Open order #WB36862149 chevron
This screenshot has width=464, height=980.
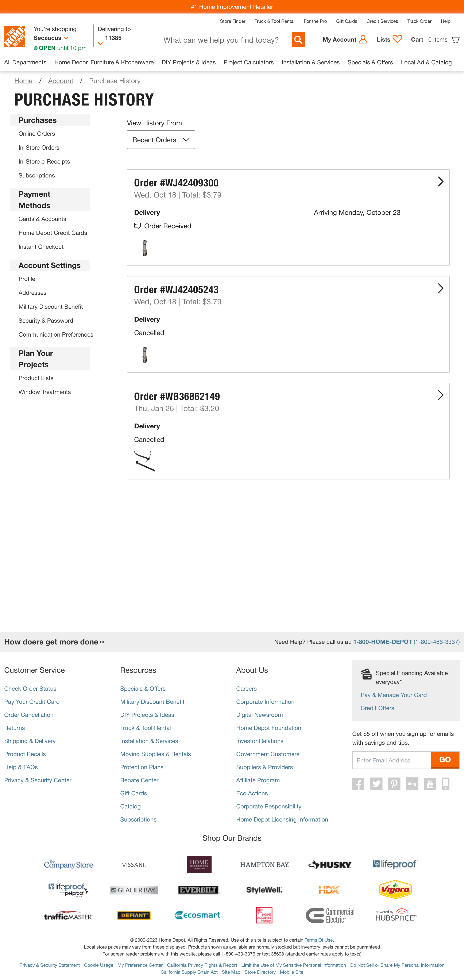coord(440,395)
